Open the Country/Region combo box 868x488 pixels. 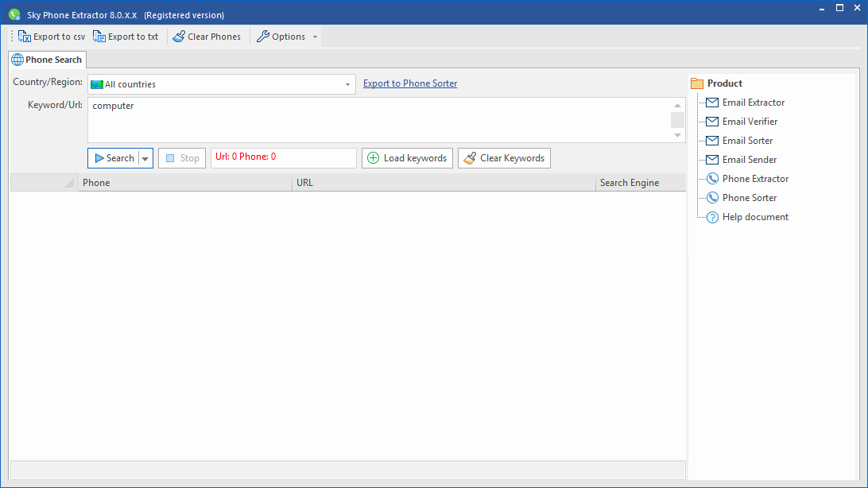pos(222,84)
